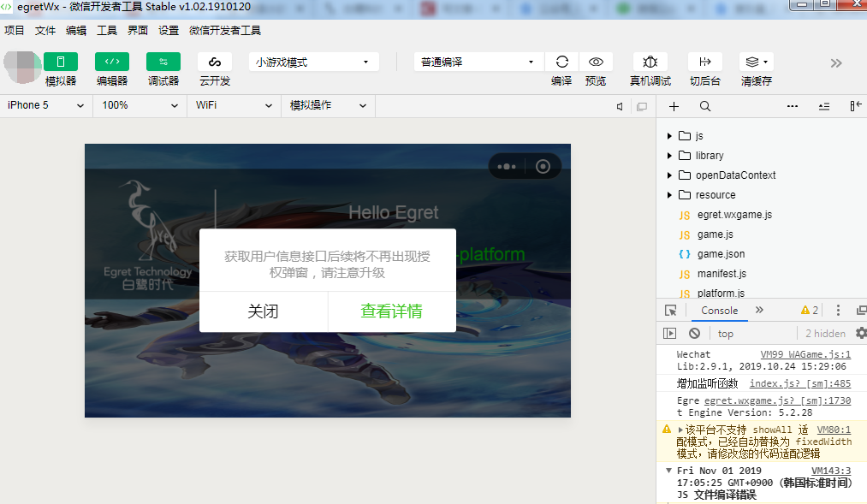Open VM99 WAGame.js:1 source link
Screen dimensions: 867x504
click(805, 354)
